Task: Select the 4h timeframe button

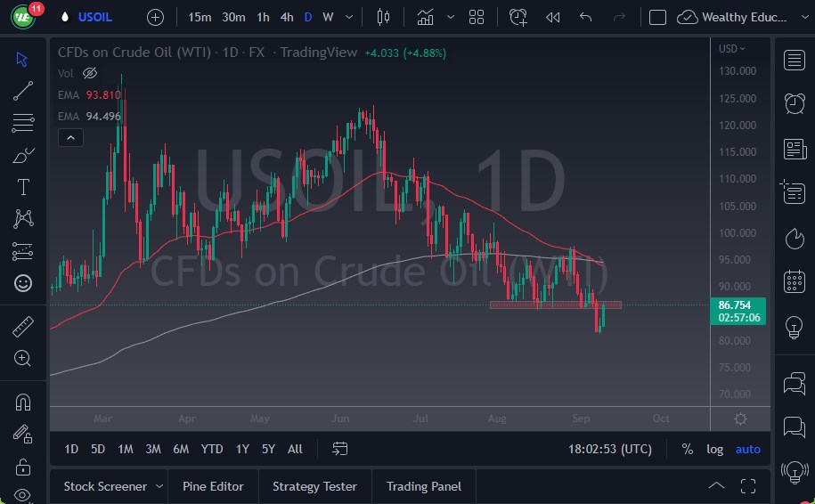Action: [x=286, y=17]
